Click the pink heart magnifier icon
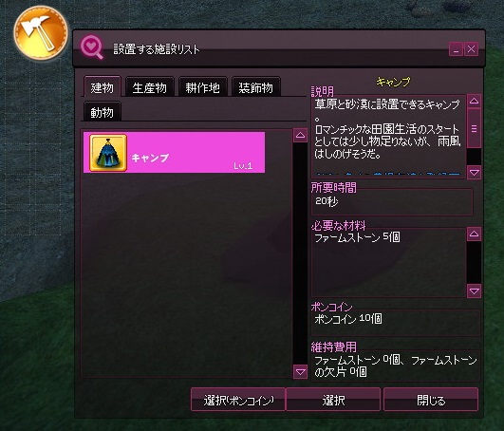This screenshot has width=504, height=431. (x=92, y=47)
